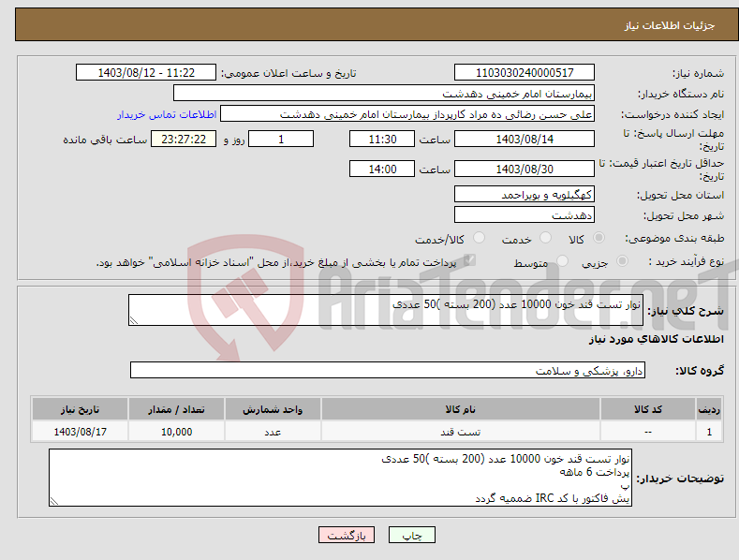Screen dimensions: 739x560
Task: Toggle the treasury bonds payment checkbox
Action: point(469,259)
